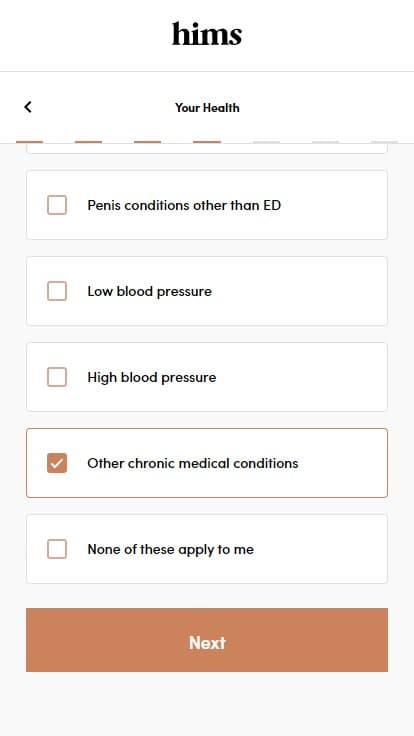Click the fourth highlighted progress segment

pyautogui.click(x=207, y=142)
